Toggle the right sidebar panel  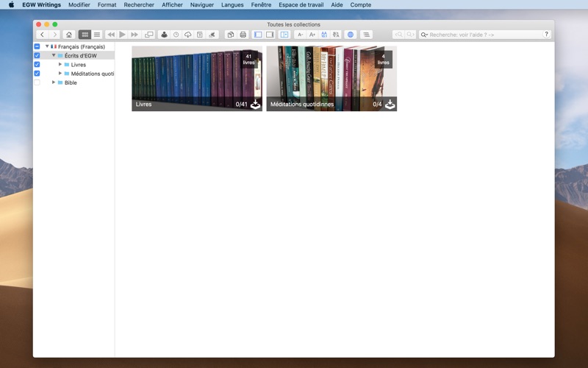pyautogui.click(x=270, y=35)
